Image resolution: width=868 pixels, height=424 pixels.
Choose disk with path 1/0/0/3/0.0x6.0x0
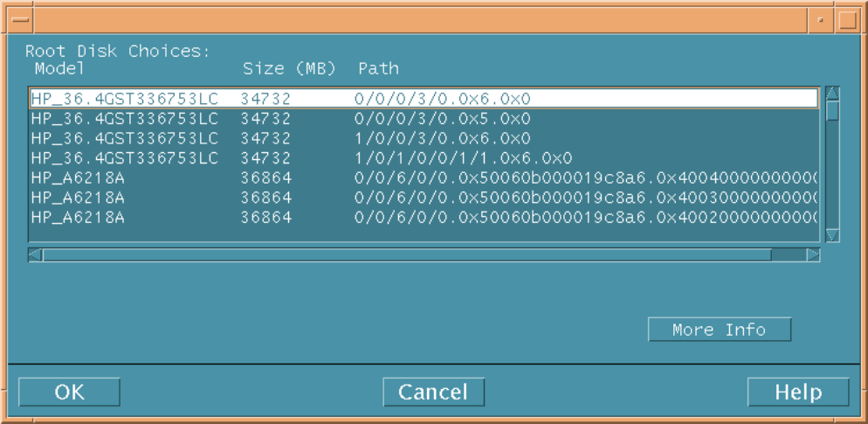(424, 138)
